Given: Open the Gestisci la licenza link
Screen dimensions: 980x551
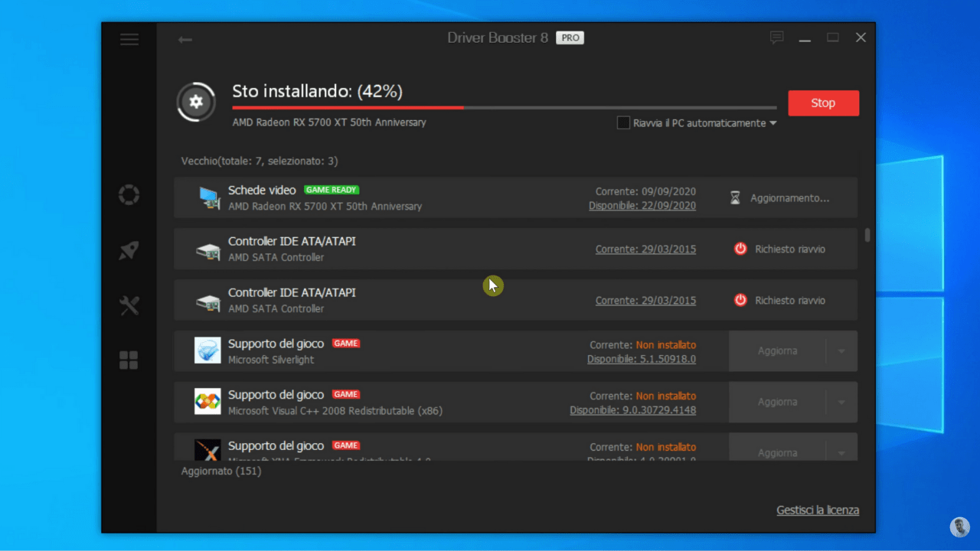Looking at the screenshot, I should coord(818,510).
